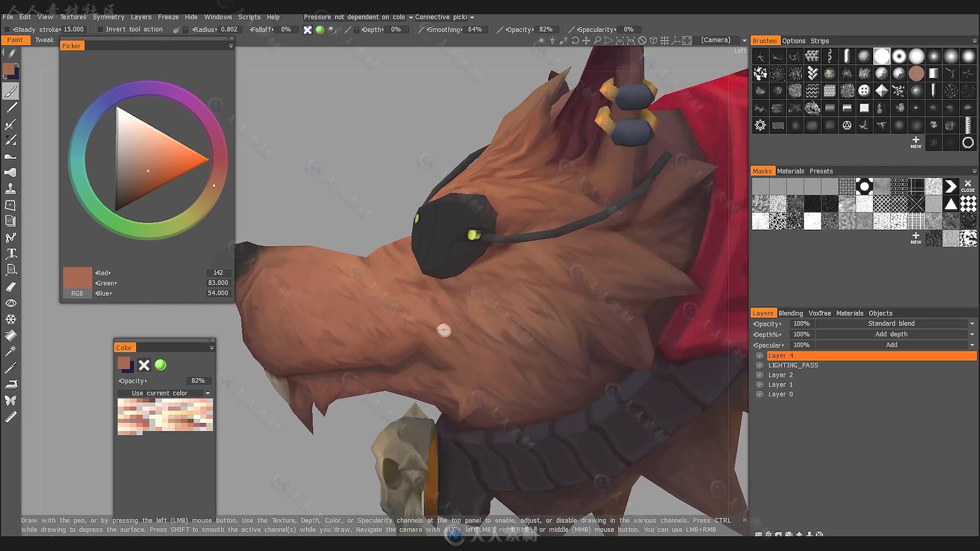Image resolution: width=980 pixels, height=551 pixels.
Task: Switch to the Tweak tab
Action: click(x=44, y=40)
